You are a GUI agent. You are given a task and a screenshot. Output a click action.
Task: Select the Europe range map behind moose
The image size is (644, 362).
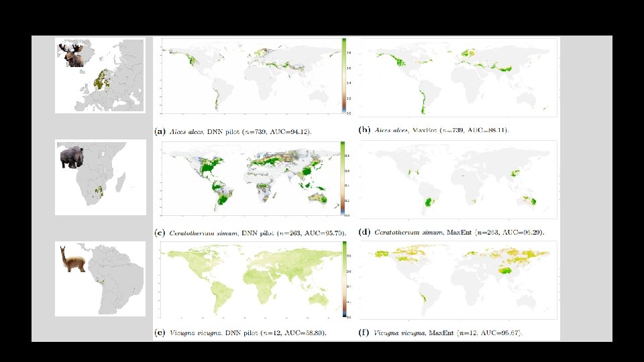tap(100, 76)
